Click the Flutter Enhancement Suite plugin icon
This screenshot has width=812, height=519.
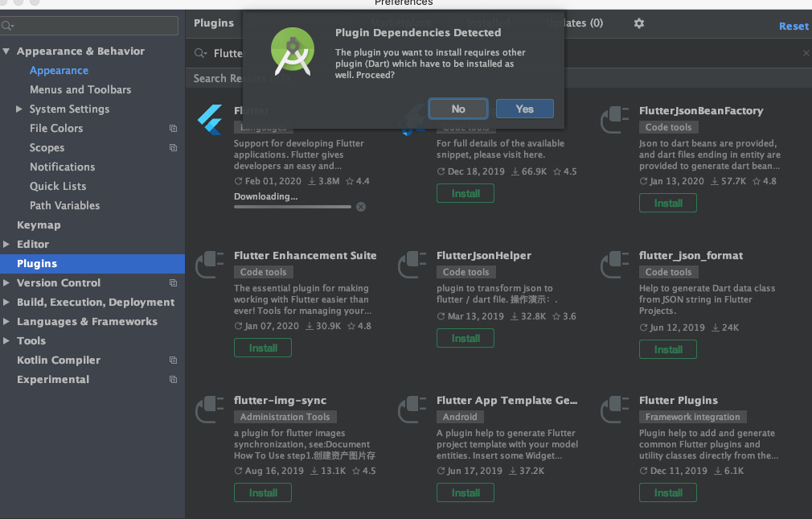pyautogui.click(x=209, y=265)
